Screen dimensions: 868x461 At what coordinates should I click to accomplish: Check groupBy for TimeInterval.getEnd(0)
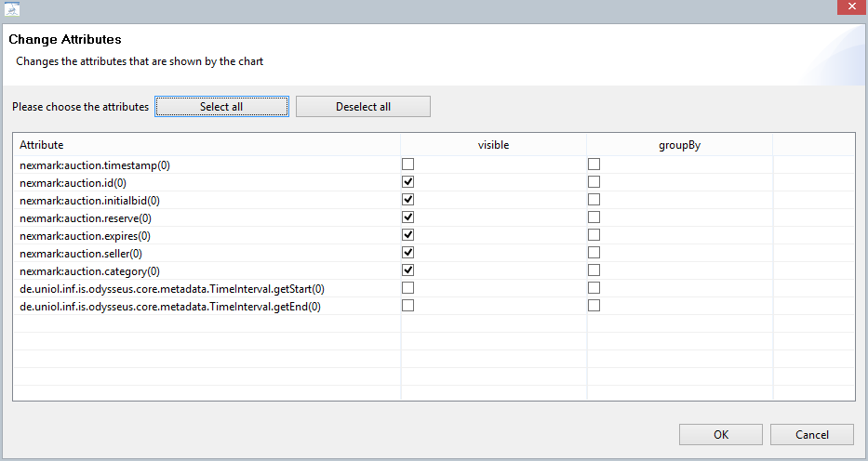tap(594, 306)
